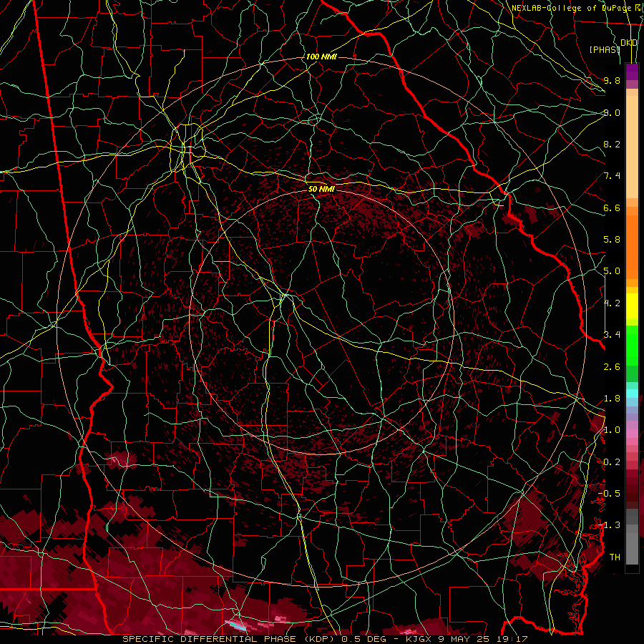Click the -1.3 value on the KDP scale
The height and width of the screenshot is (644, 644).
610,525
